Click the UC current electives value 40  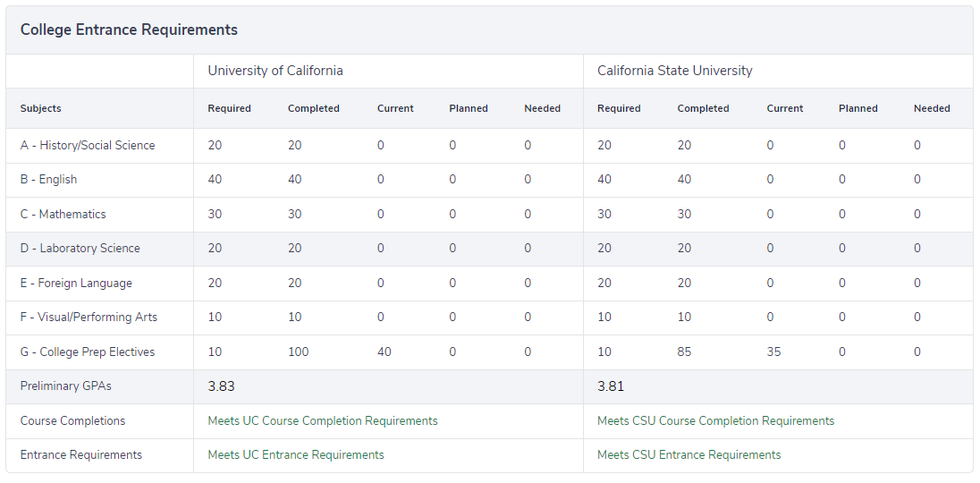point(384,352)
